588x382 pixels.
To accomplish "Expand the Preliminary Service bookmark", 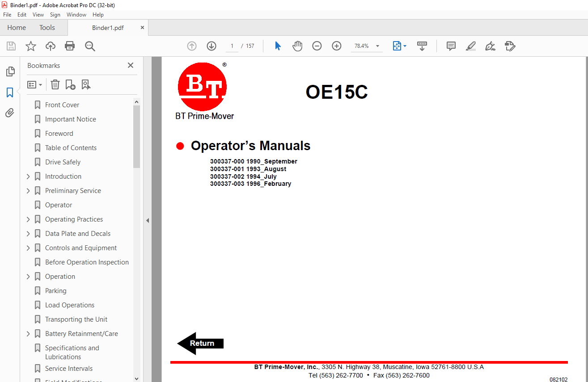I will [28, 191].
